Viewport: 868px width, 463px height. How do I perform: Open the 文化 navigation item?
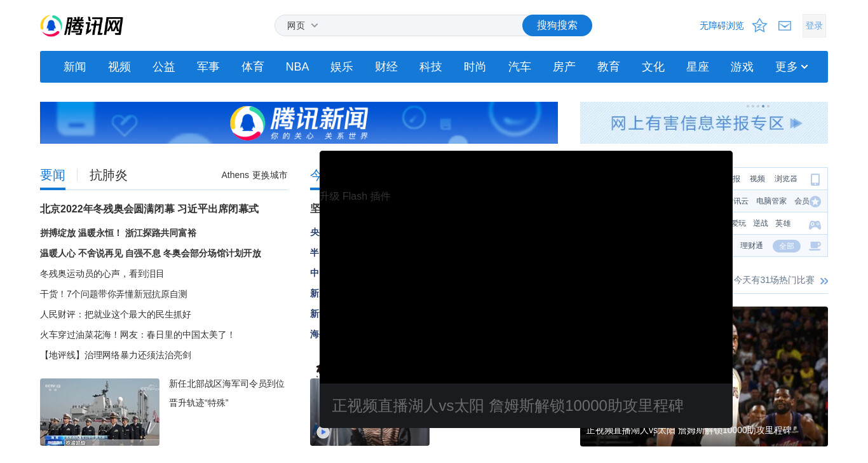[653, 67]
